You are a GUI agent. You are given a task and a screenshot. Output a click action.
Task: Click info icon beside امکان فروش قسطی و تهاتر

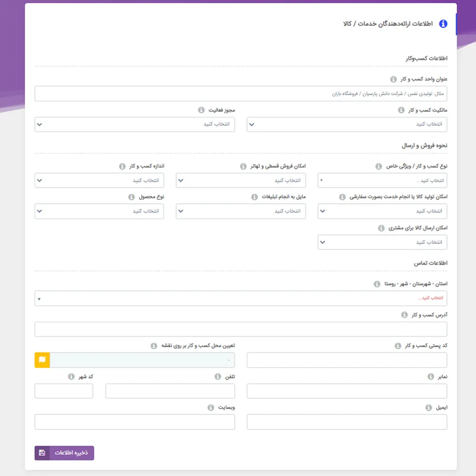(243, 166)
